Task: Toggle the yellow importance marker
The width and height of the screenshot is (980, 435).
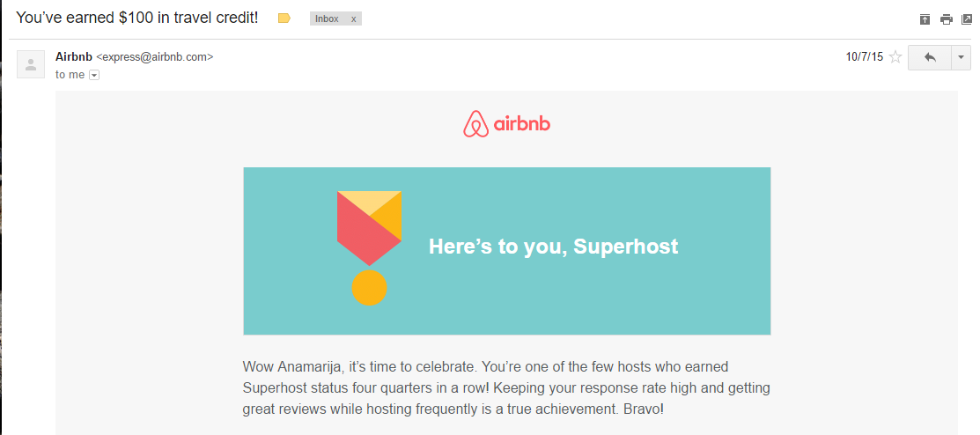Action: click(x=284, y=18)
